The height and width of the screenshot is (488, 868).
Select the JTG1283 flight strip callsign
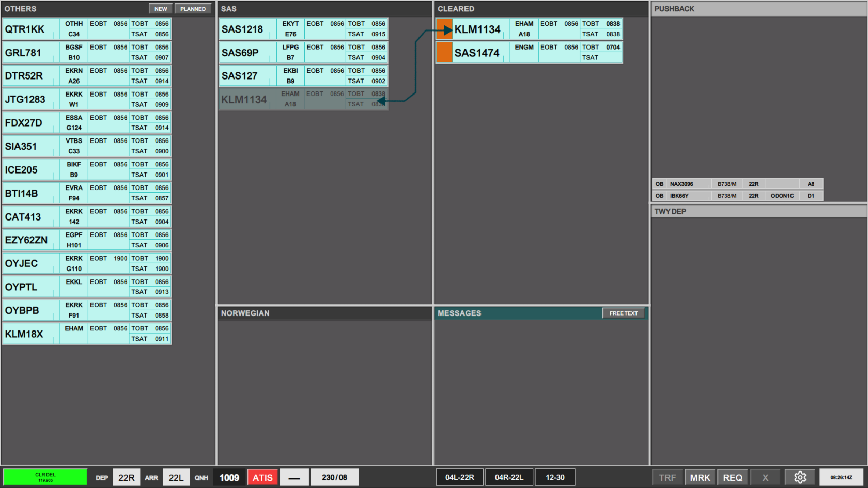tap(25, 99)
